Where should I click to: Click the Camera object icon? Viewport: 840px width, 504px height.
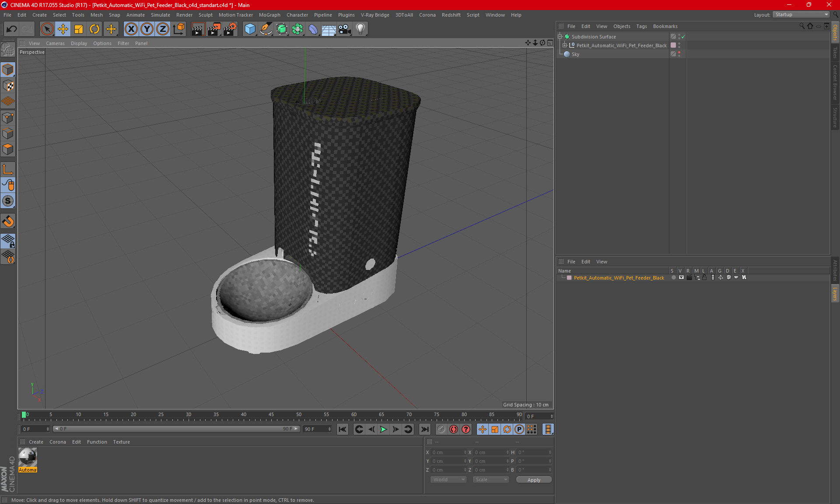coord(345,29)
